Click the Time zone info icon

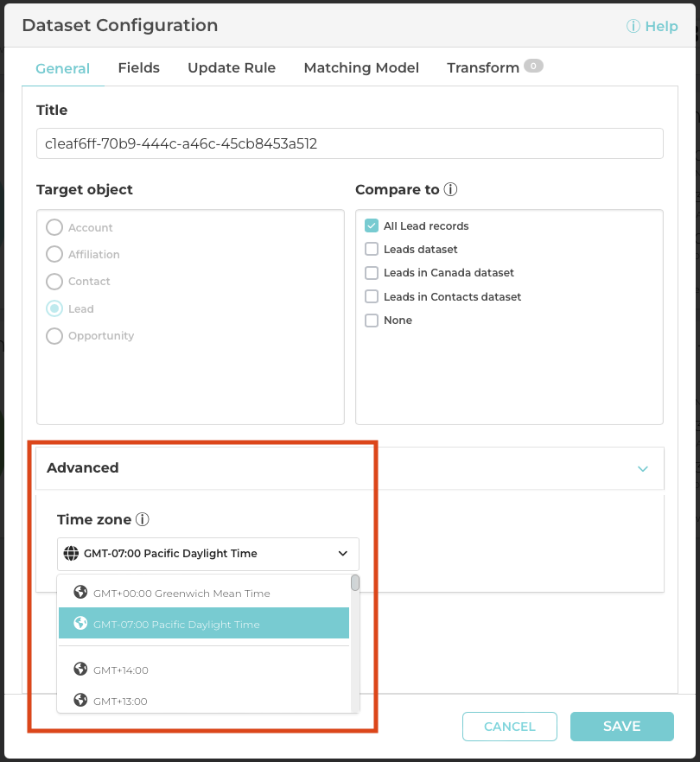(143, 520)
